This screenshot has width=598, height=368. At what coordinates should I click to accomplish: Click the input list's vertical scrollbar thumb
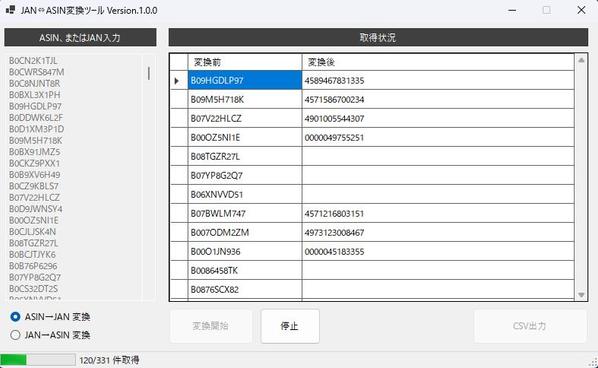point(149,73)
